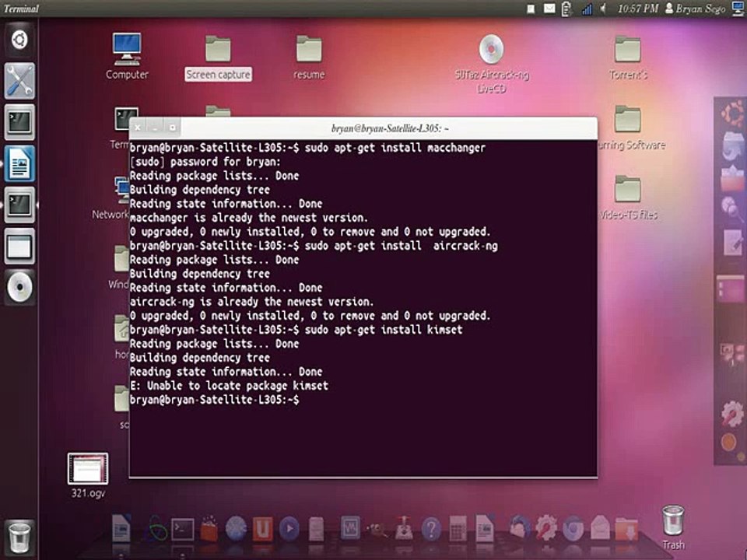Click '[sudo] password for bryan:' line
Viewport: 747px width, 560px height.
[205, 162]
